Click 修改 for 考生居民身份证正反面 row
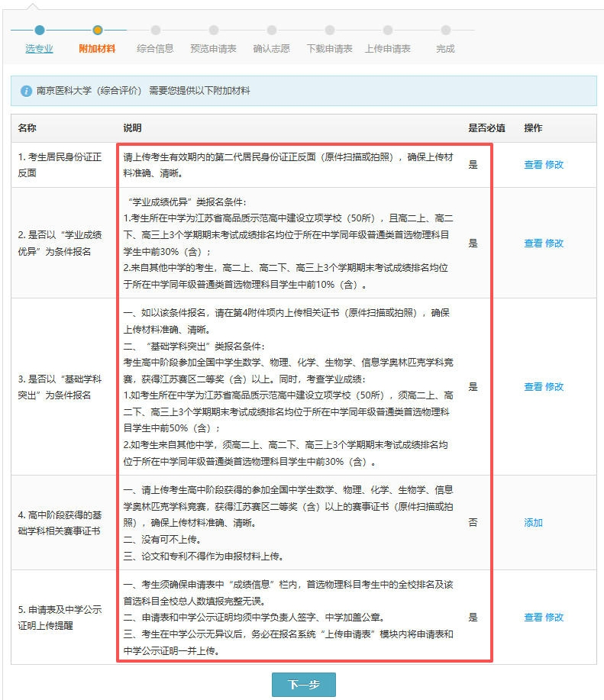Screen dimensions: 604x700 click(x=554, y=164)
